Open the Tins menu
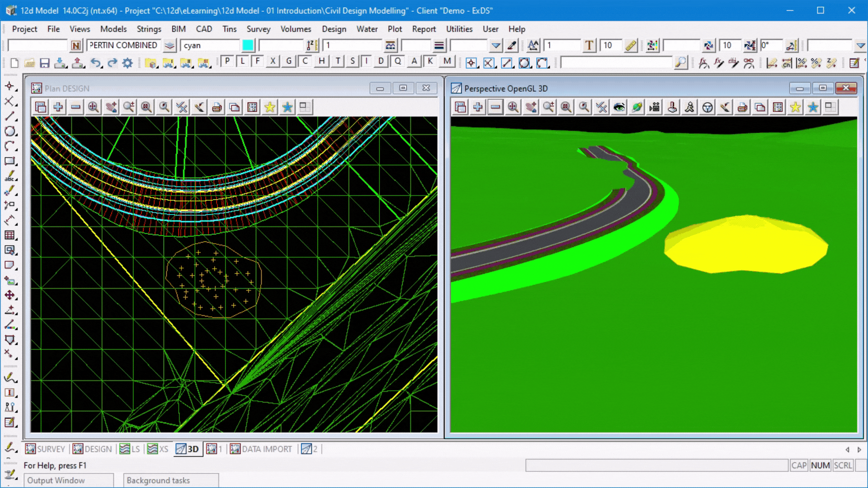 click(229, 29)
